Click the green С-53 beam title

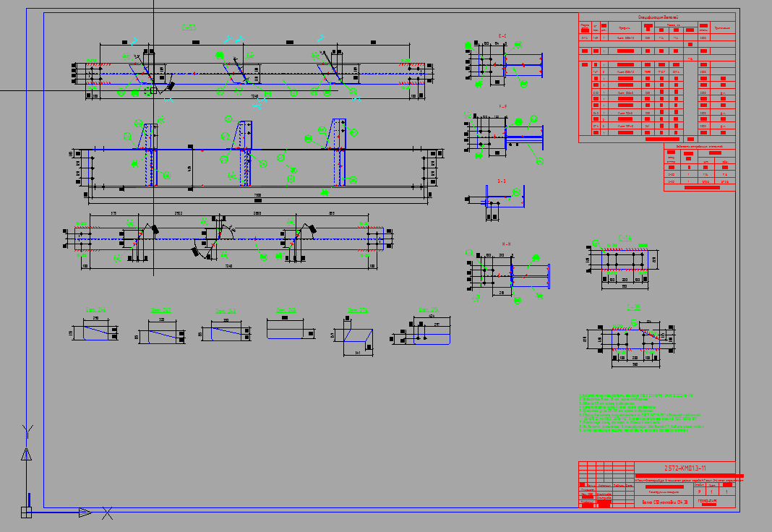[189, 27]
